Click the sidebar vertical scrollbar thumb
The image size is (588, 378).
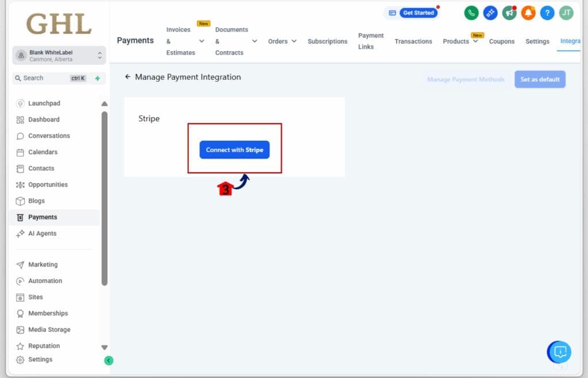105,198
